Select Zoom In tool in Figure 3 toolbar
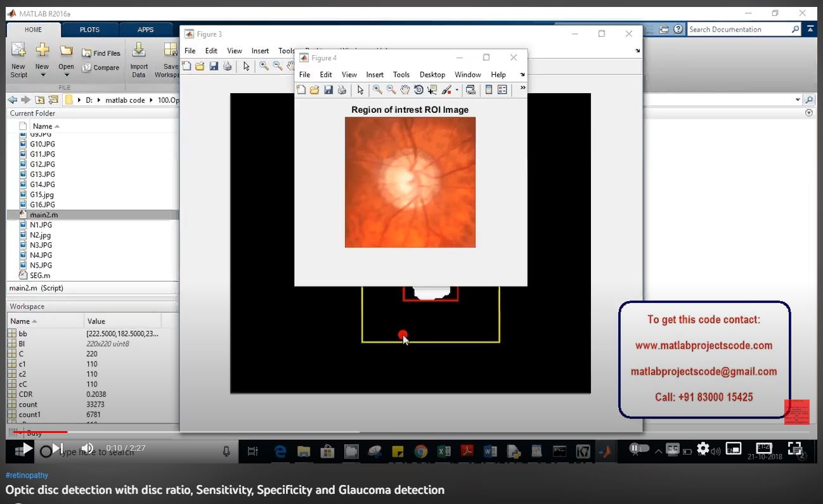The image size is (823, 504). click(263, 66)
